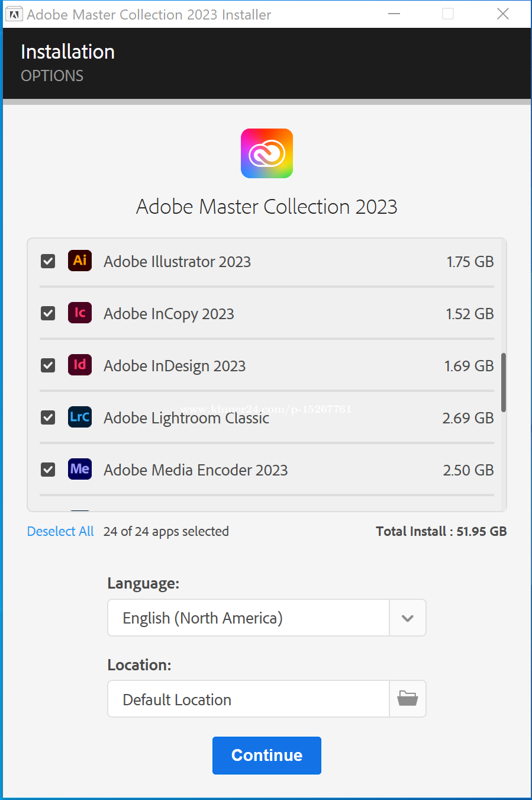
Task: Click the Adobe Master Collection 2023 heading
Action: pyautogui.click(x=267, y=207)
